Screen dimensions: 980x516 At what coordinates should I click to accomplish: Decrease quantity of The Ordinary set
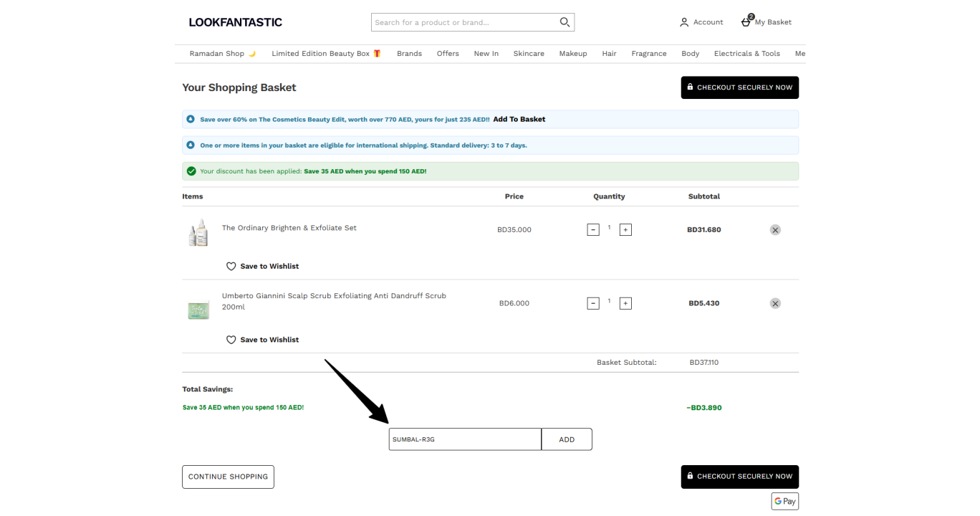click(x=593, y=230)
